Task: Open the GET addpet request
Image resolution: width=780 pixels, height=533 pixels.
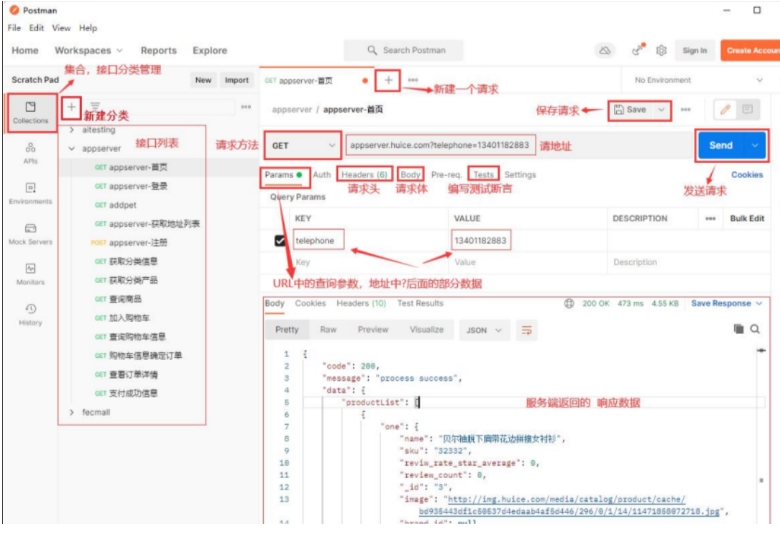Action: coord(115,205)
